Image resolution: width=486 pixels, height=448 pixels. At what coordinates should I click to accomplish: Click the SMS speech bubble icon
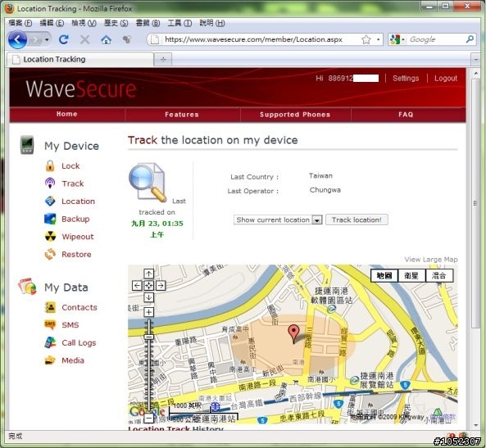[x=50, y=324]
